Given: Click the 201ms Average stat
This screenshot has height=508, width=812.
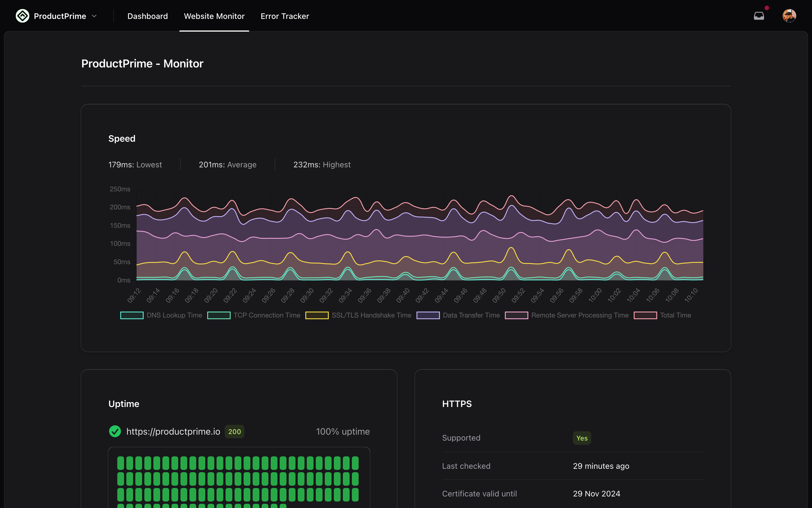Looking at the screenshot, I should pos(228,165).
